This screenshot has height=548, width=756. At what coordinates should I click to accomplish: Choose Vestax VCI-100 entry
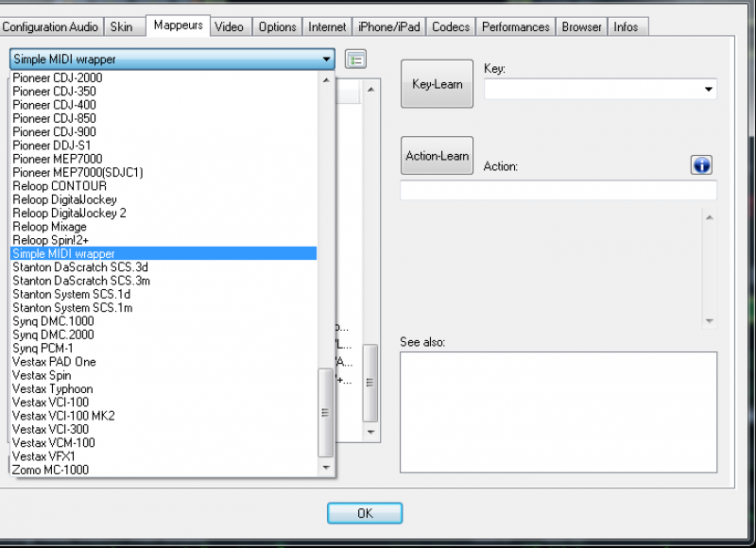(x=163, y=402)
